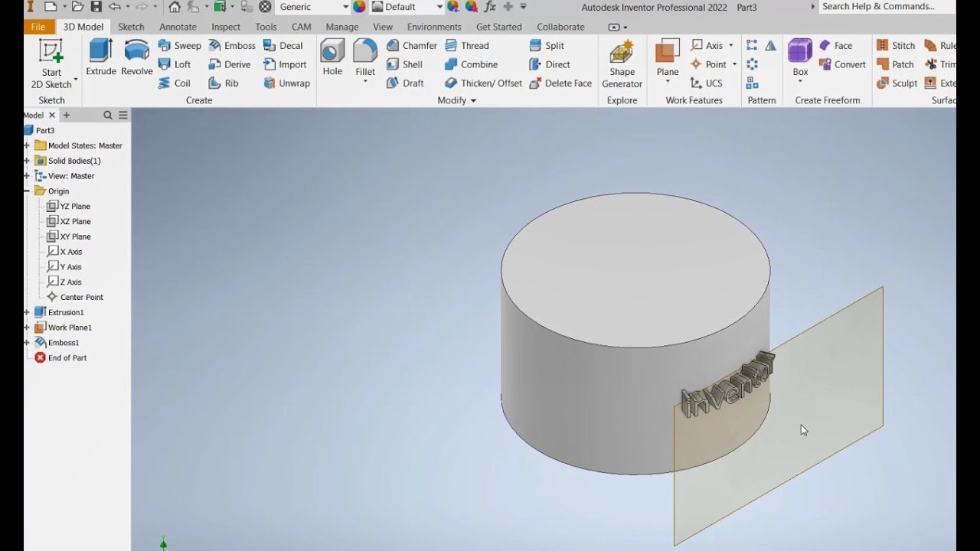Click the Home view icon
Screen dimensions: 980x551
175,7
